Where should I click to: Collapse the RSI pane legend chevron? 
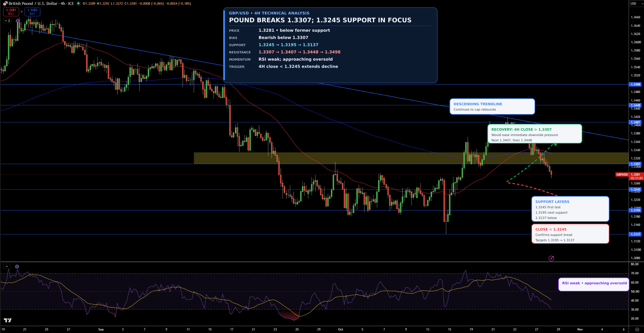tap(7, 266)
